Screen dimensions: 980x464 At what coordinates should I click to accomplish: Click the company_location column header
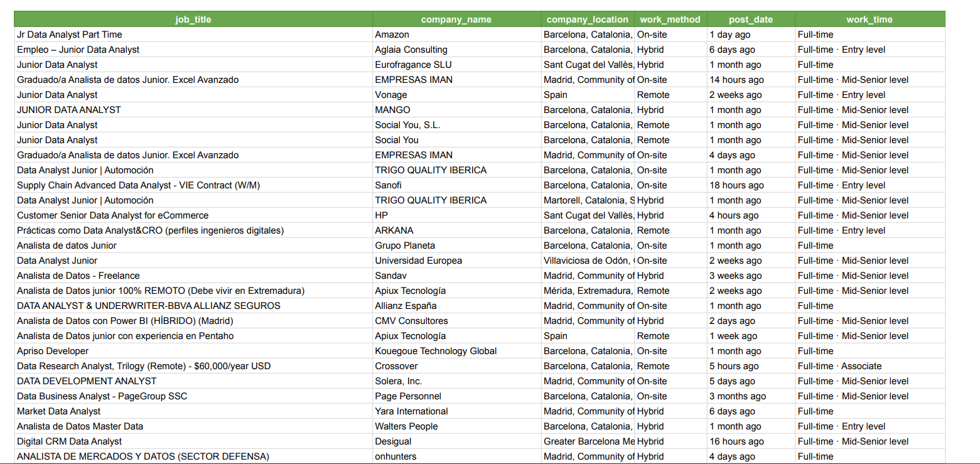pos(588,19)
